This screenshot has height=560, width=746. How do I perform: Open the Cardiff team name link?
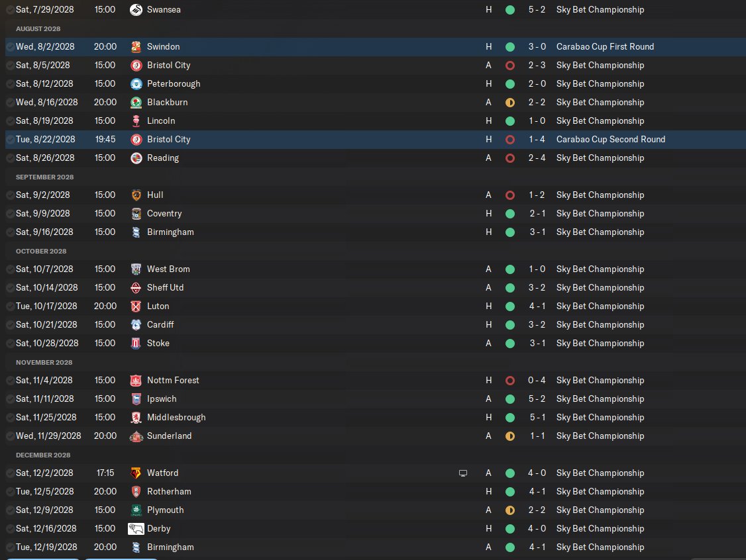pos(160,325)
